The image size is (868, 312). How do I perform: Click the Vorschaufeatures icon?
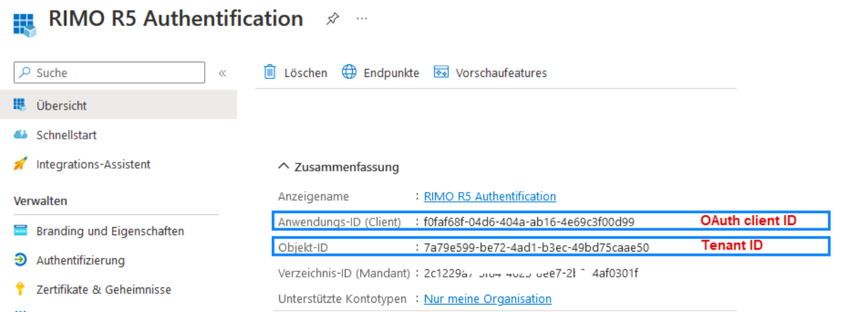pyautogui.click(x=442, y=72)
